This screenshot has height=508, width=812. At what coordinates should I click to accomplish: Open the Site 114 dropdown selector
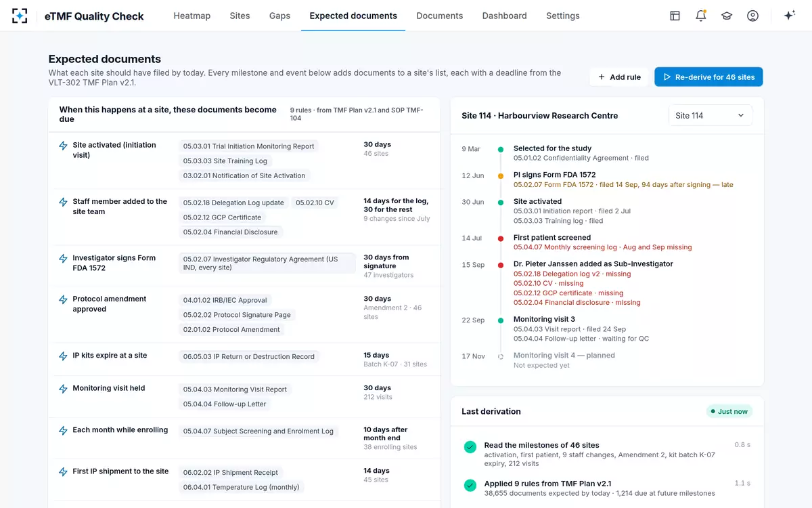tap(710, 116)
